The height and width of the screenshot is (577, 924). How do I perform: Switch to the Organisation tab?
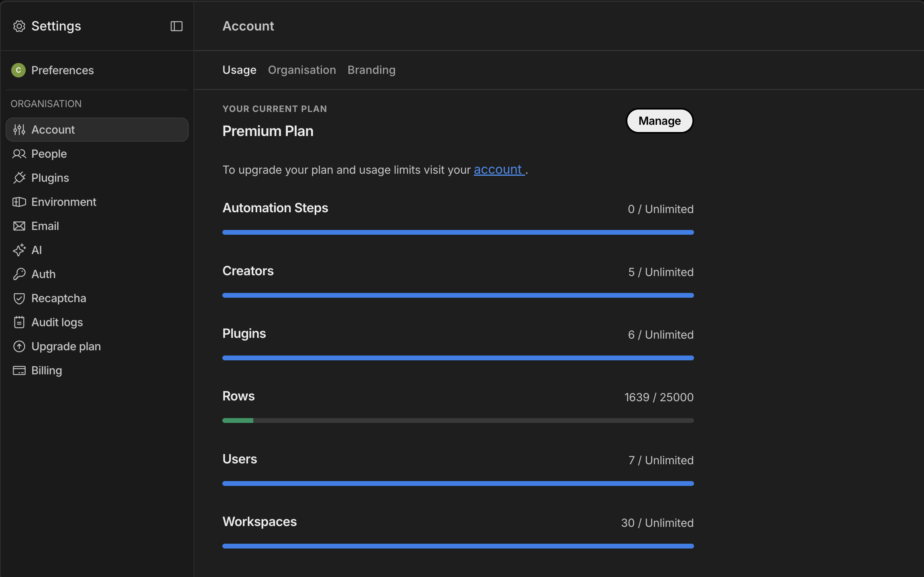pyautogui.click(x=302, y=70)
